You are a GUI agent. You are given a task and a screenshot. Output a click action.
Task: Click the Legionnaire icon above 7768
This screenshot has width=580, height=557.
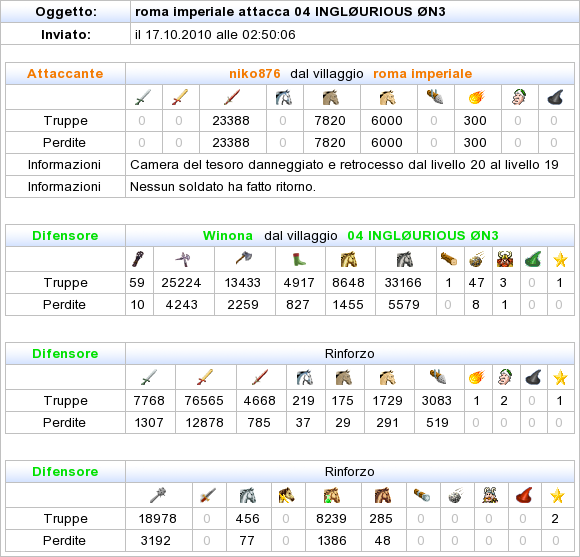click(149, 377)
